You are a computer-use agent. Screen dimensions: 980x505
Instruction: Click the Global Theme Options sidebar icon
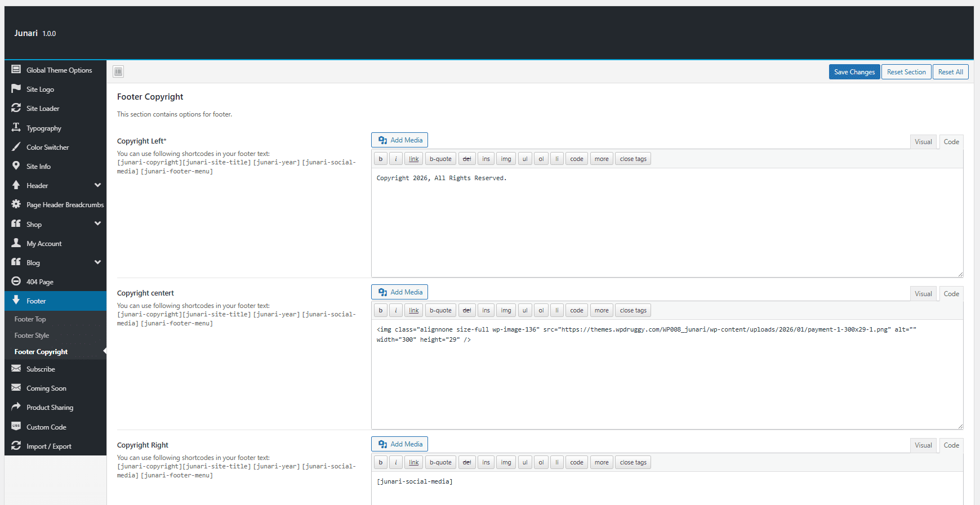16,70
